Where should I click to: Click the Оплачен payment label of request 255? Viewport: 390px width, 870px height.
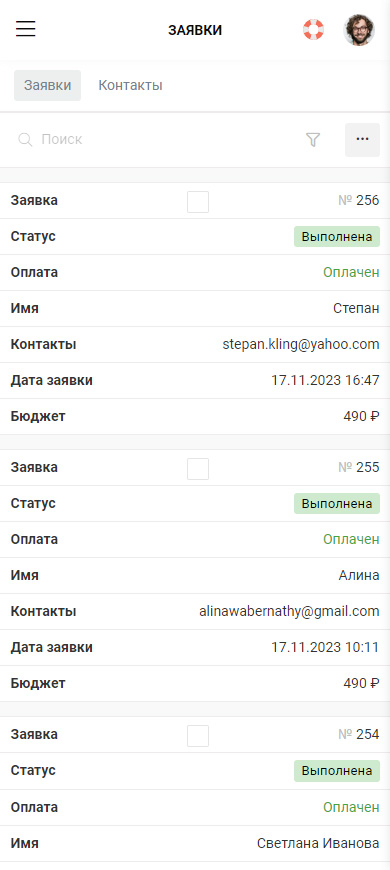coord(351,539)
